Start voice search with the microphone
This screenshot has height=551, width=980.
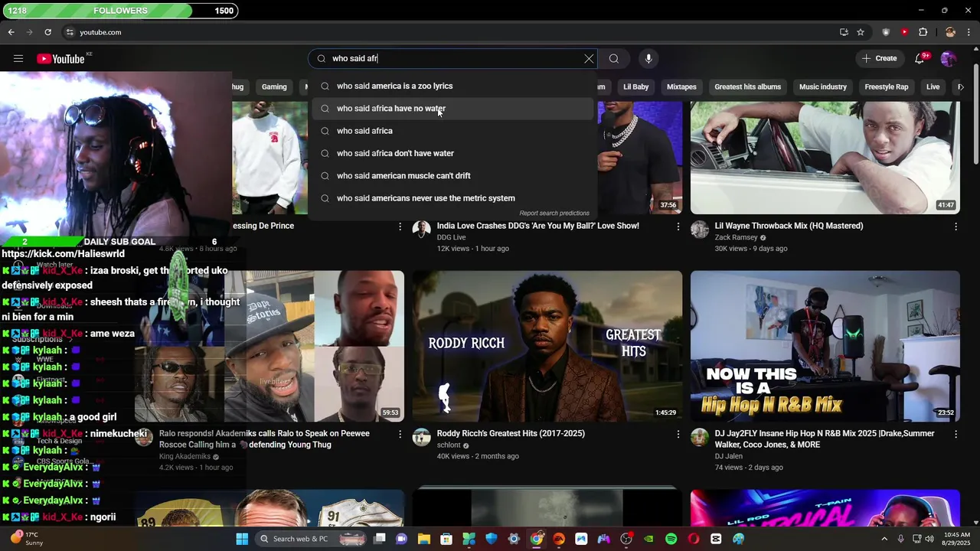pyautogui.click(x=648, y=58)
